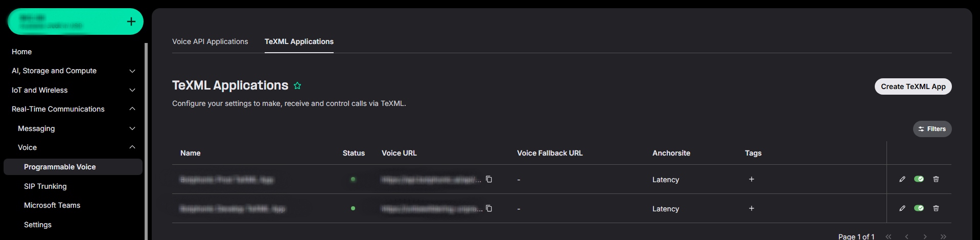Click the plus icon in the green account button
Screen dimensions: 980x240
131,21
